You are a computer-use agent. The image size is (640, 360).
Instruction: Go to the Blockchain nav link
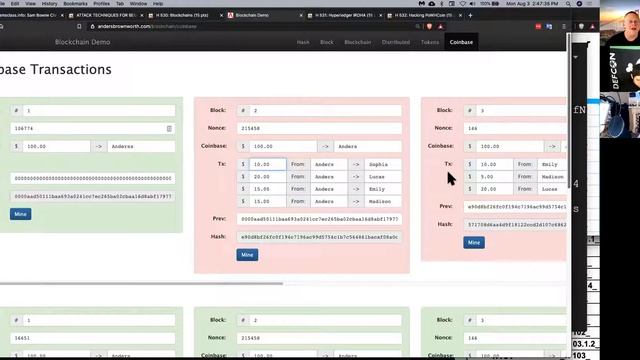click(358, 42)
